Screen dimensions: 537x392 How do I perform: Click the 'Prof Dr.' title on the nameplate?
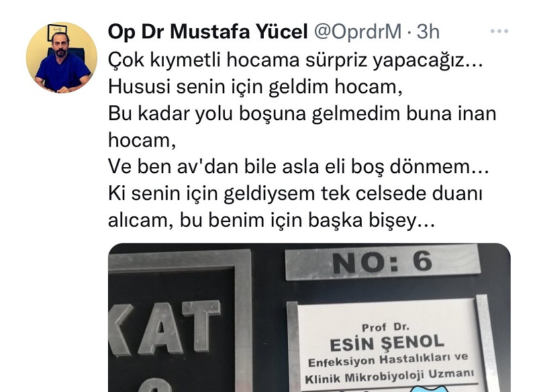click(385, 328)
